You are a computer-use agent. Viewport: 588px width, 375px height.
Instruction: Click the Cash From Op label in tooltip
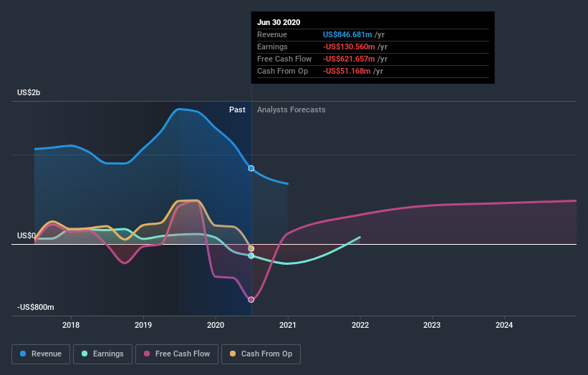(x=282, y=71)
